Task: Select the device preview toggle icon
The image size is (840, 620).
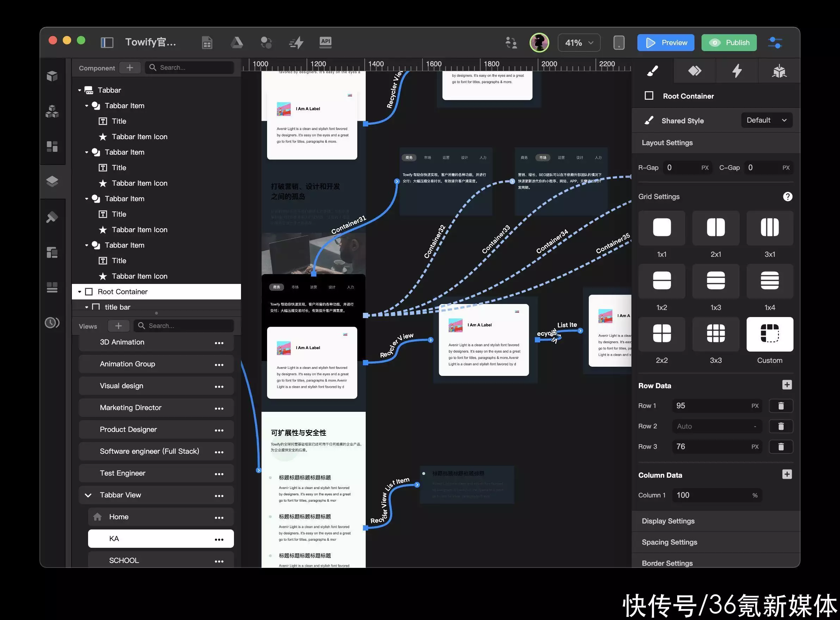Action: pyautogui.click(x=618, y=42)
